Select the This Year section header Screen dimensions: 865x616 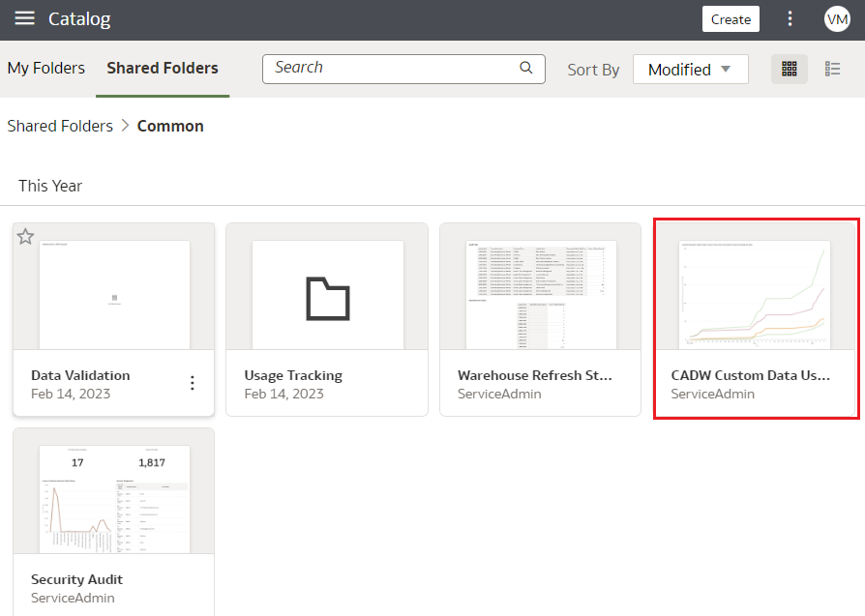pos(49,185)
